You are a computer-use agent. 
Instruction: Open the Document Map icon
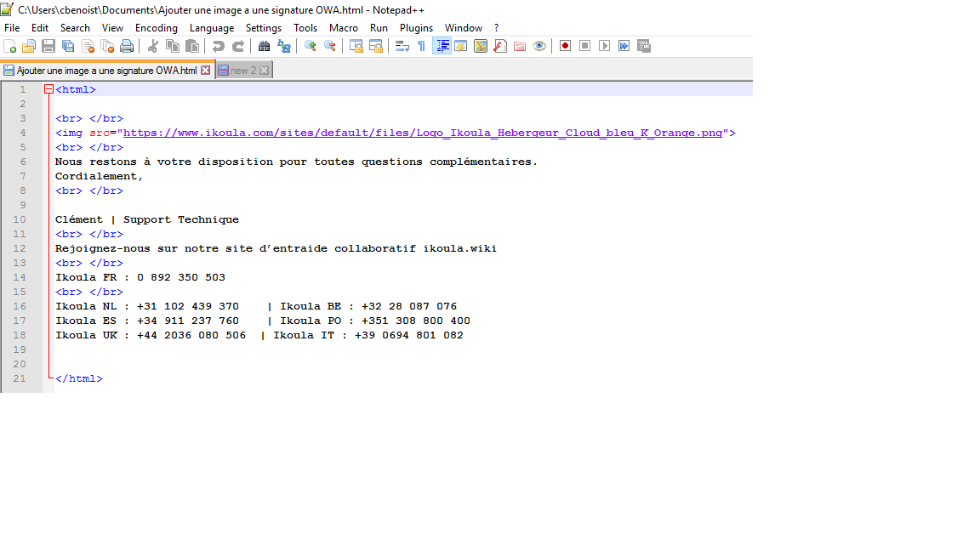pos(481,46)
